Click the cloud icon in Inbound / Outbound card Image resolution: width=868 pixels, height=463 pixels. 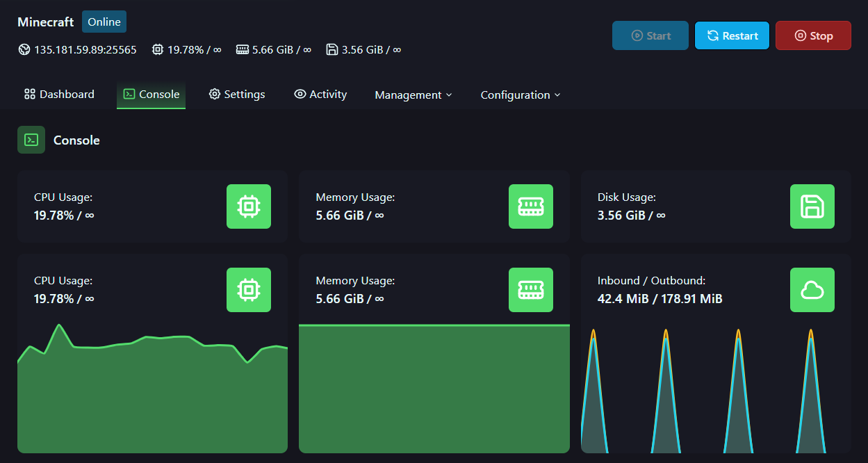[x=812, y=290]
